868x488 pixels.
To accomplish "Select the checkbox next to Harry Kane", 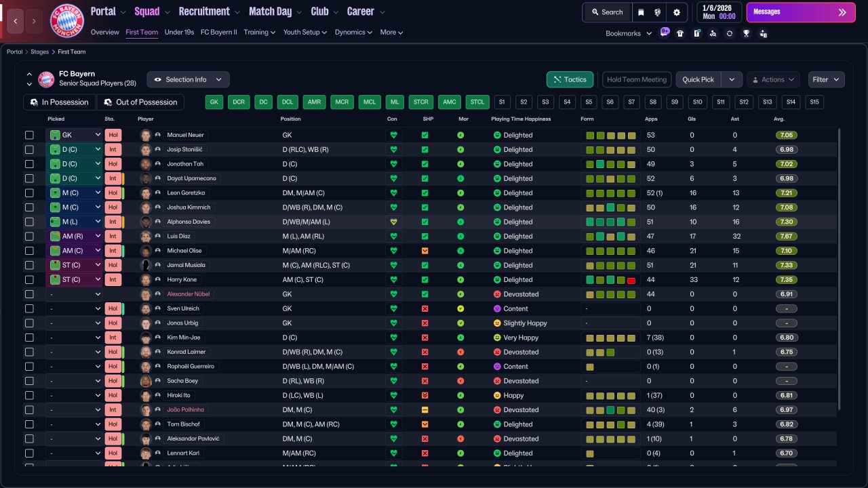I will [29, 279].
